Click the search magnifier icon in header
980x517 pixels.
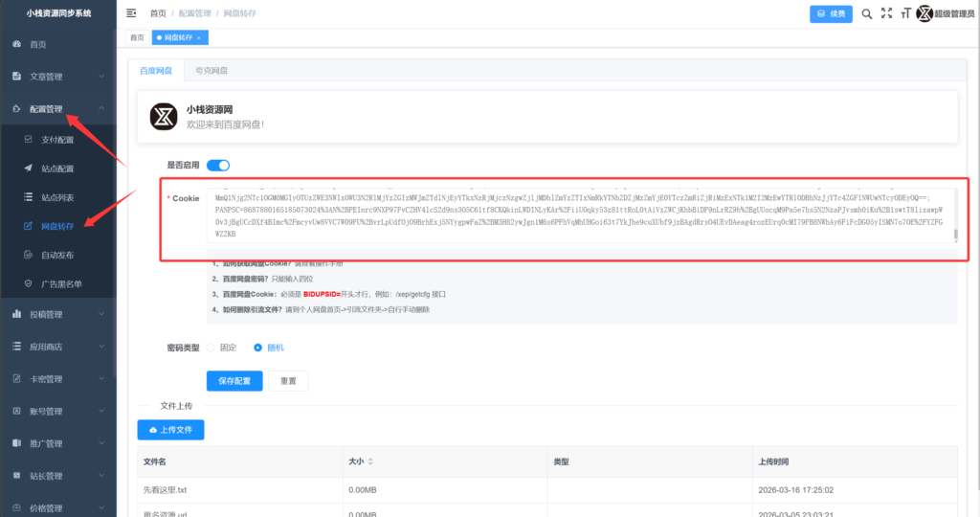tap(866, 13)
